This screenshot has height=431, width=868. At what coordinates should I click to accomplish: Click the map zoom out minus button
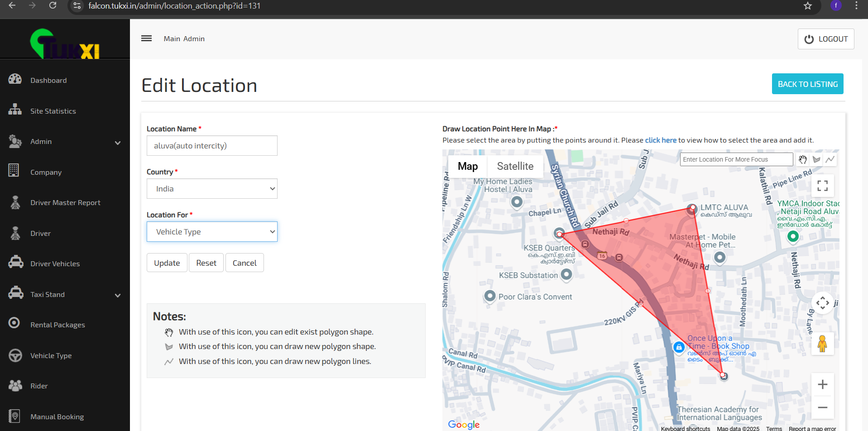(822, 407)
